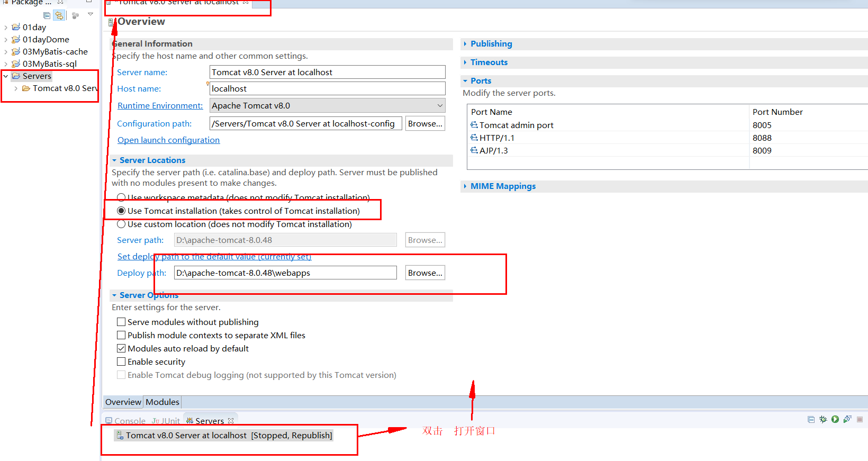Expand the 01dayDome project node

click(x=6, y=40)
